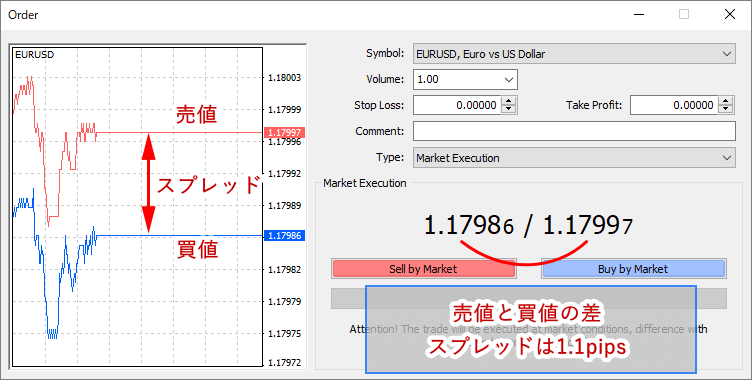Viewport: 752px width, 380px height.
Task: Click the Volume value 1.00 field
Action: (x=457, y=80)
